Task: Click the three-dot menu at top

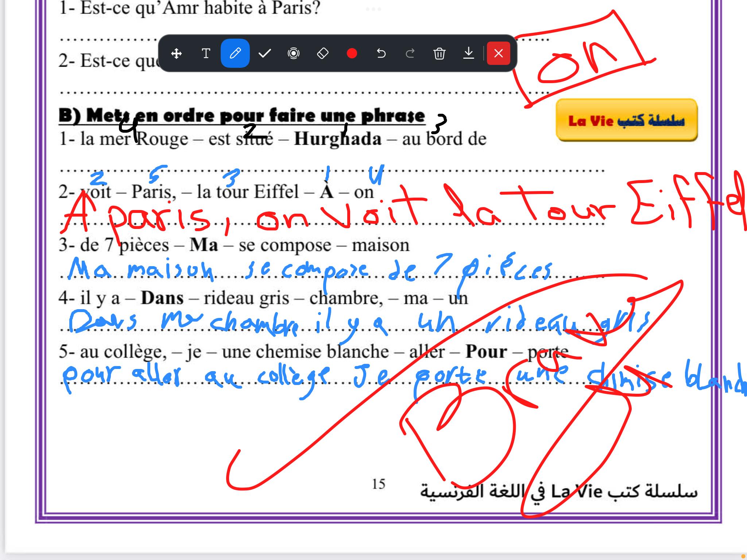Action: tap(373, 9)
